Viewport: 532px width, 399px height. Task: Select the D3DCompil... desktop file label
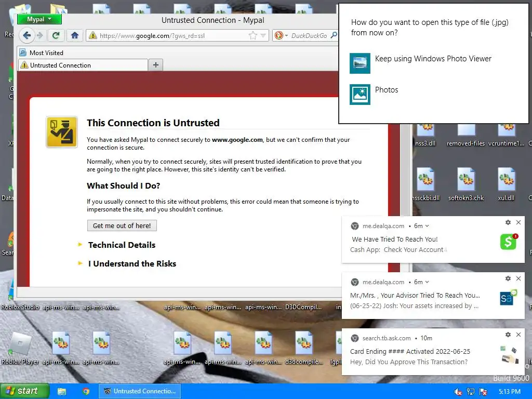[303, 307]
